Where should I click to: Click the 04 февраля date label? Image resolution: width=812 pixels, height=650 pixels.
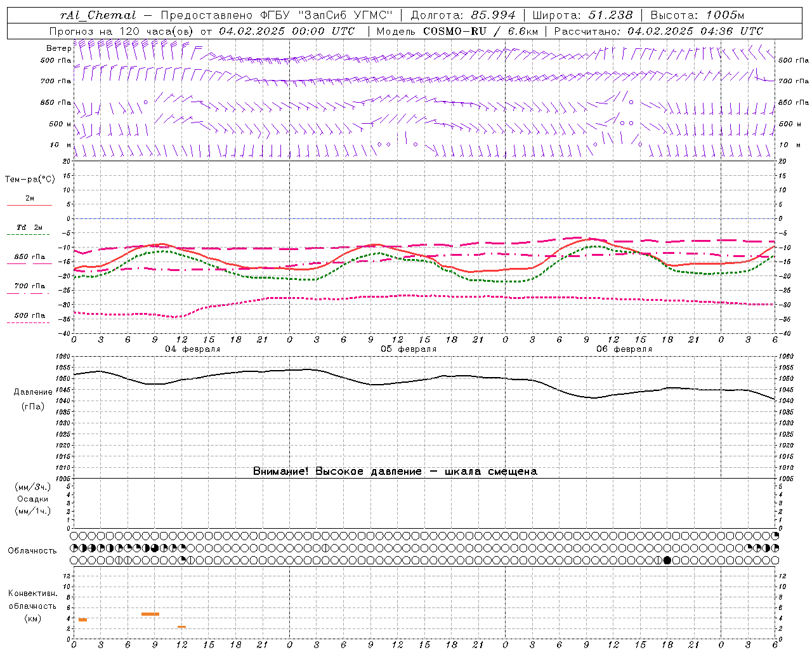click(193, 349)
